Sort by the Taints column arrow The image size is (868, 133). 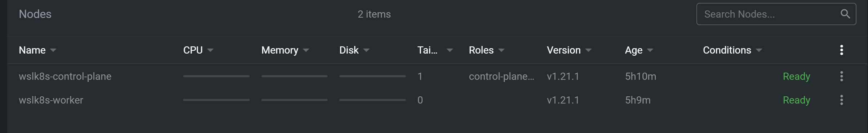[449, 50]
